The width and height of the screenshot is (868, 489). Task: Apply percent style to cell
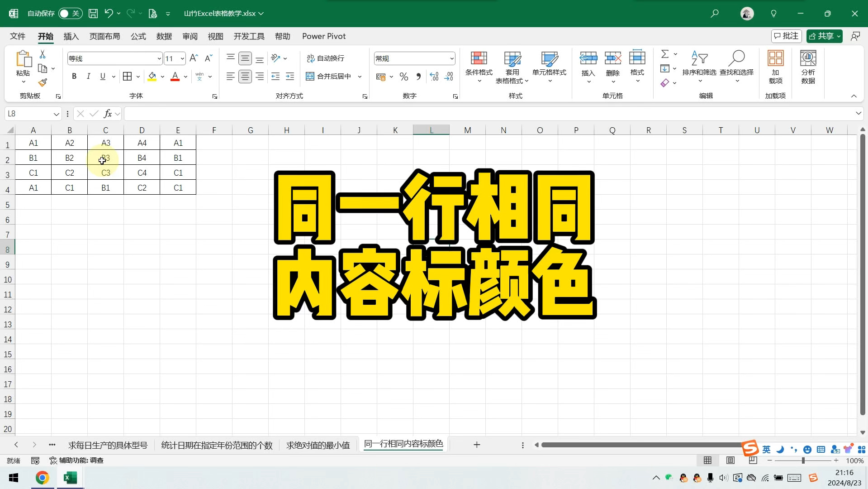pyautogui.click(x=403, y=76)
